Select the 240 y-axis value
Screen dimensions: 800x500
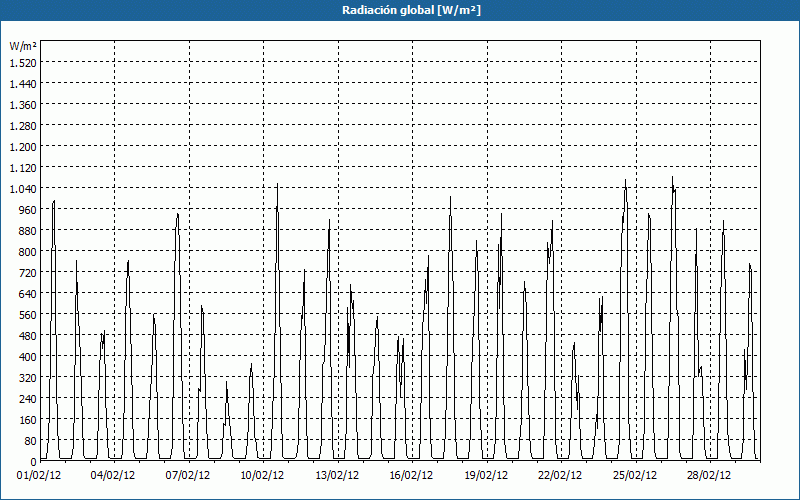click(x=28, y=398)
